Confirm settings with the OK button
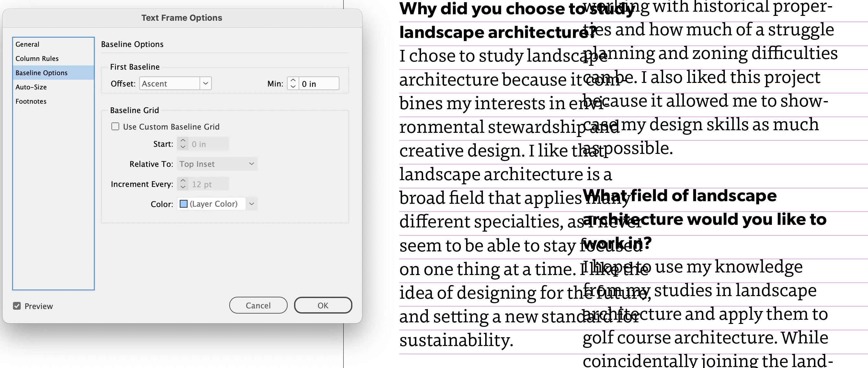The width and height of the screenshot is (868, 368). [323, 305]
